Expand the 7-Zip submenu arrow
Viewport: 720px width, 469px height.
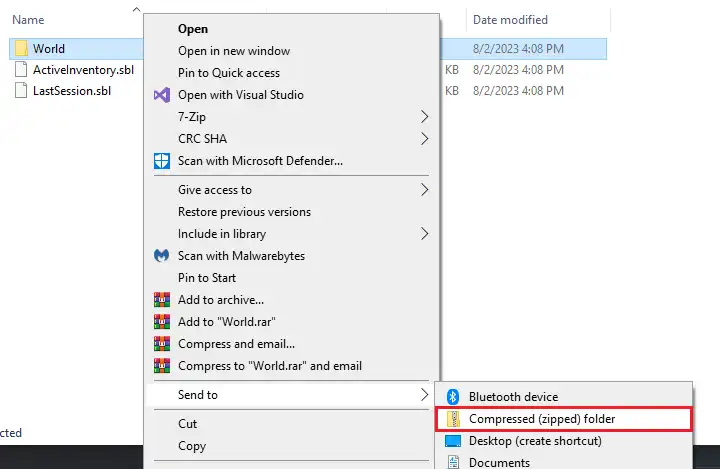pos(424,117)
